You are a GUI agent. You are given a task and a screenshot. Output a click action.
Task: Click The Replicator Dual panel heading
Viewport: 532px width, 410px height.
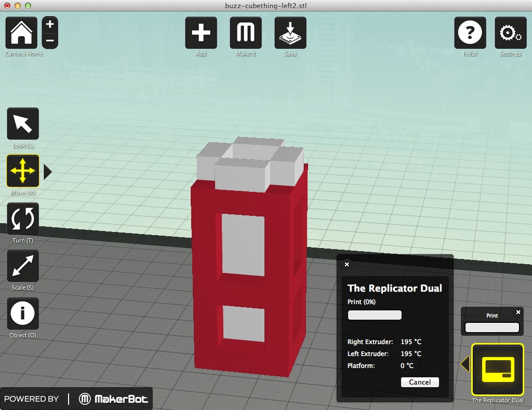click(x=395, y=289)
